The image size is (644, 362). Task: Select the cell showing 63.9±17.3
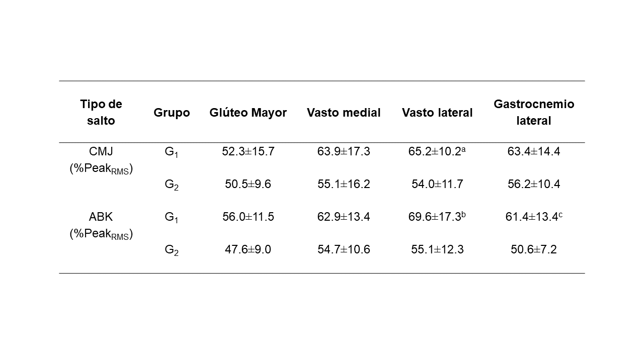click(x=344, y=151)
